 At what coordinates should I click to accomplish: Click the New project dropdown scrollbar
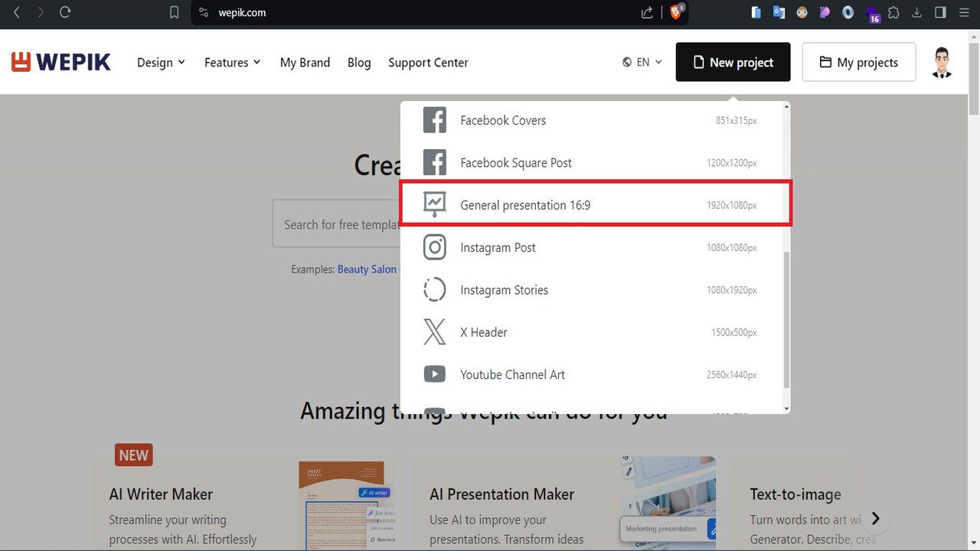click(786, 321)
